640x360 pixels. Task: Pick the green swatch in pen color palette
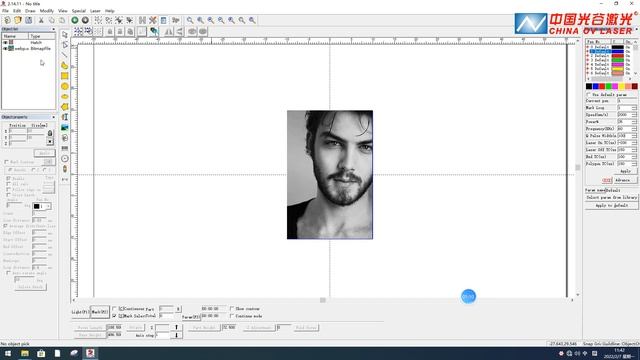click(x=609, y=86)
